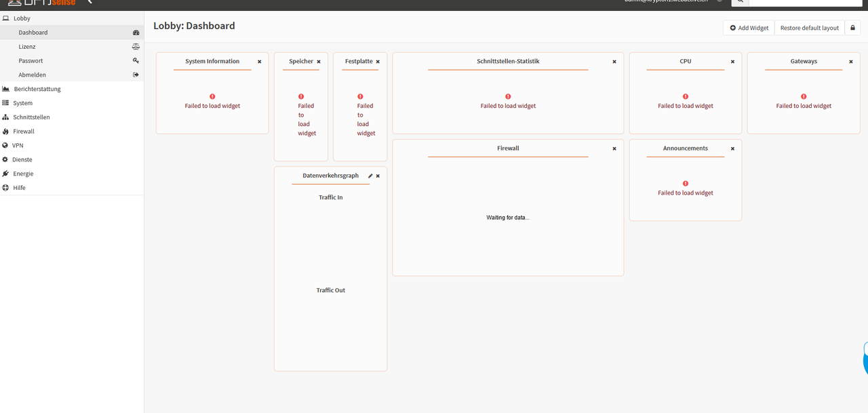Expand the Firewall sidebar section
The width and height of the screenshot is (868, 413).
point(72,132)
